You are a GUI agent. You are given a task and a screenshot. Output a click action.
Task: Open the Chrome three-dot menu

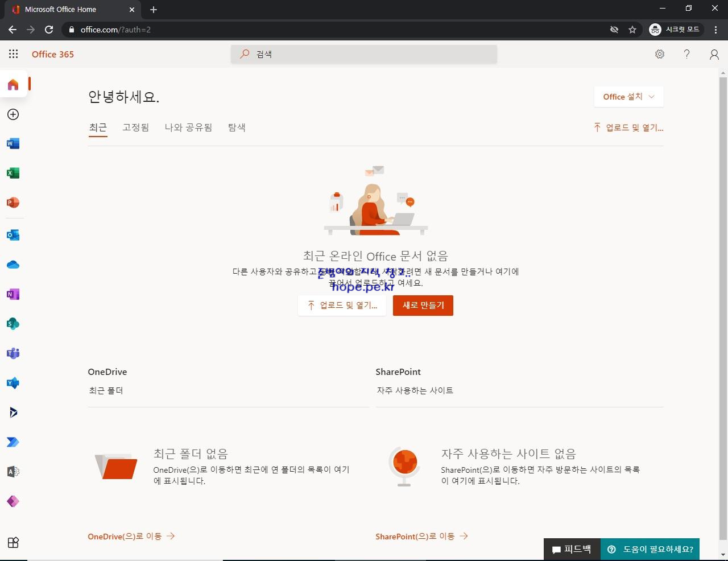[x=715, y=30]
